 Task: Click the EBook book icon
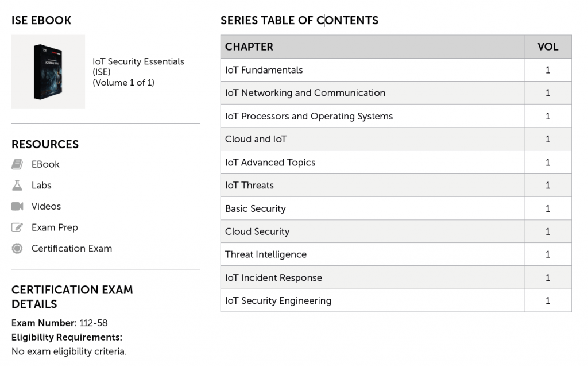tap(17, 164)
